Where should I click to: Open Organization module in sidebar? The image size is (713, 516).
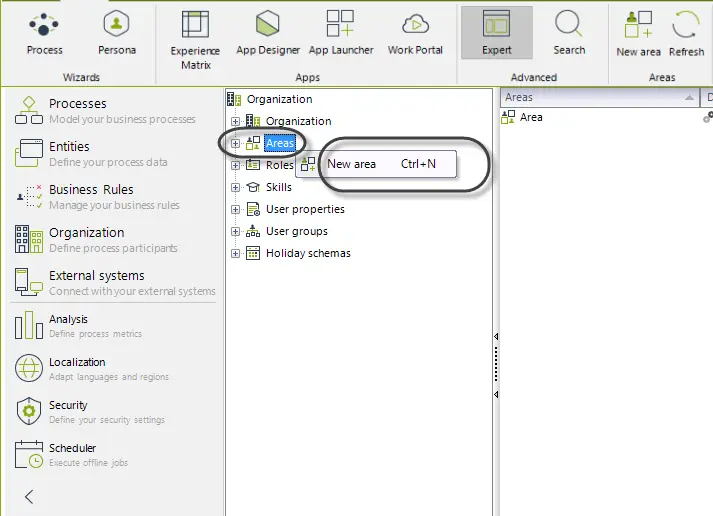[x=96, y=240]
